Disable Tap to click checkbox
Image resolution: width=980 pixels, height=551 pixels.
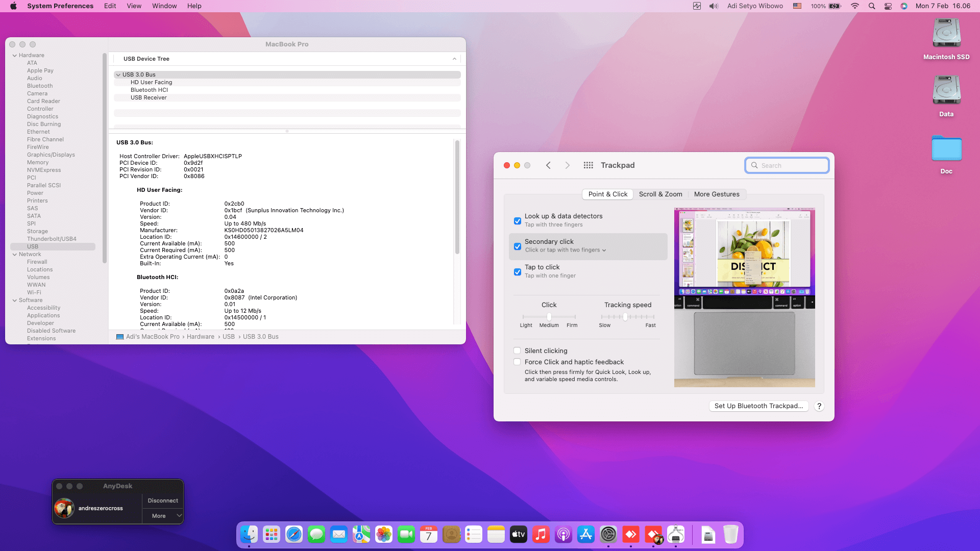click(518, 272)
